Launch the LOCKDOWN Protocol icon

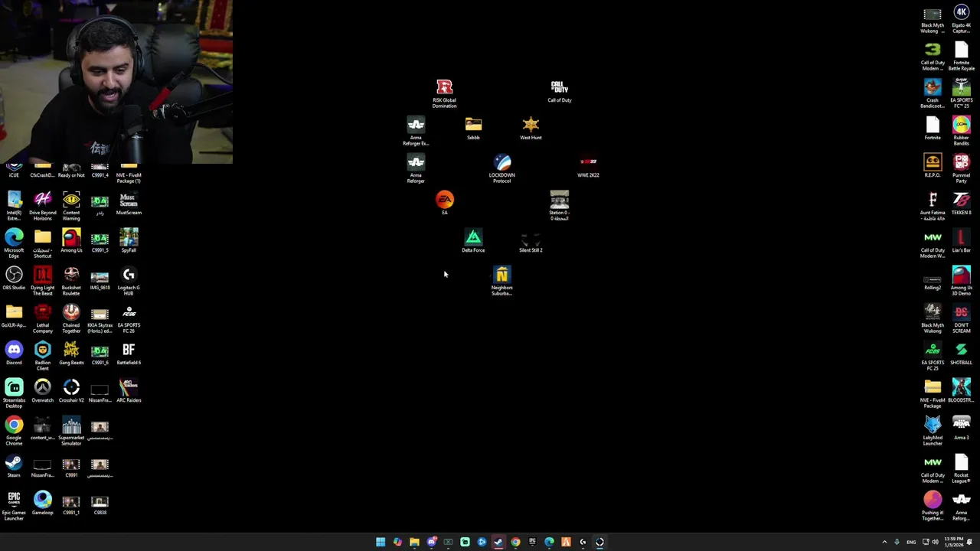[501, 168]
